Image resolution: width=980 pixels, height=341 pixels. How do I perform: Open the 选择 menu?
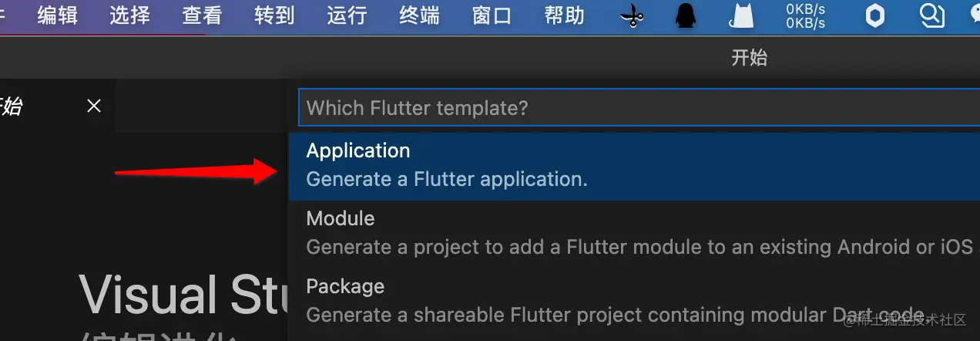click(x=129, y=15)
